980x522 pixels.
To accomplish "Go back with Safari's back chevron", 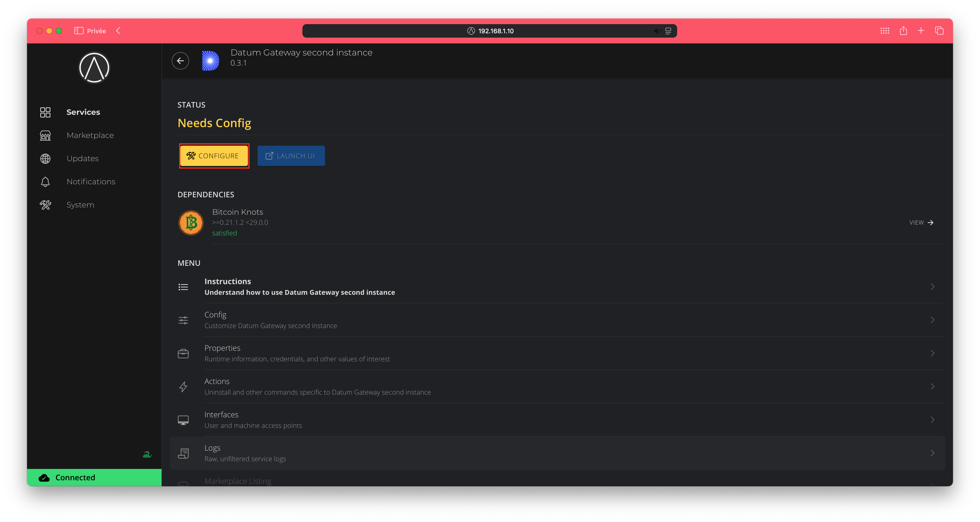I will [x=118, y=31].
